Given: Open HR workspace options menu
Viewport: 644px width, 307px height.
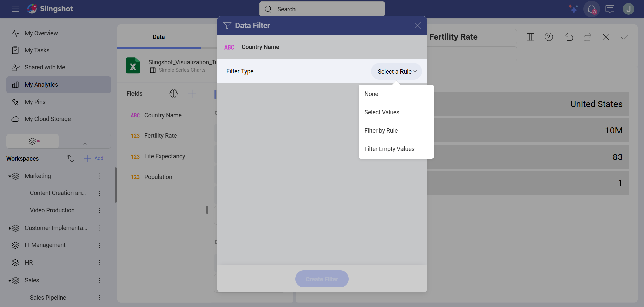Looking at the screenshot, I should point(99,263).
